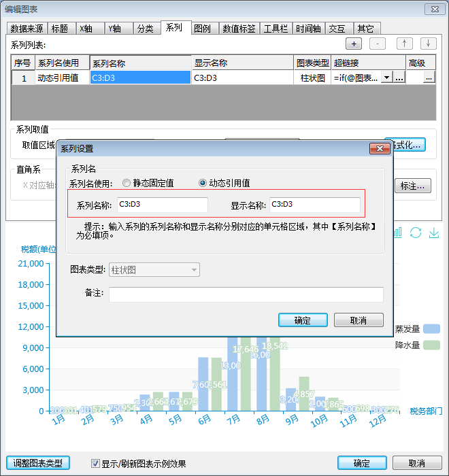Click the add series plus button

click(354, 44)
